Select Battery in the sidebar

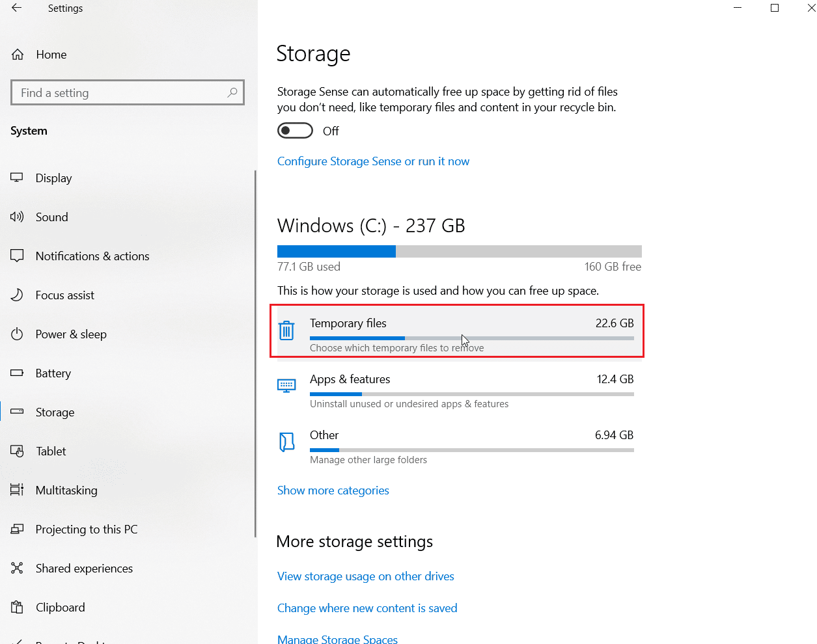pyautogui.click(x=53, y=373)
